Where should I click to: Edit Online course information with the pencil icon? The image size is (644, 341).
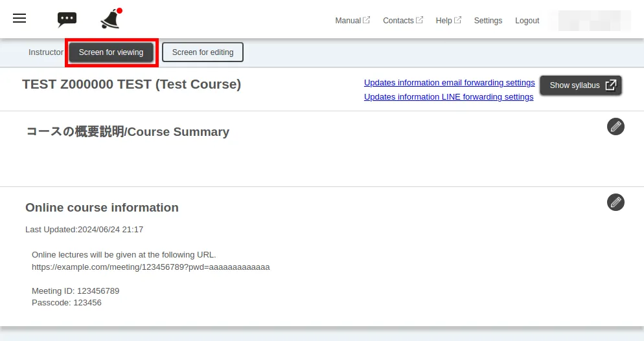(615, 202)
